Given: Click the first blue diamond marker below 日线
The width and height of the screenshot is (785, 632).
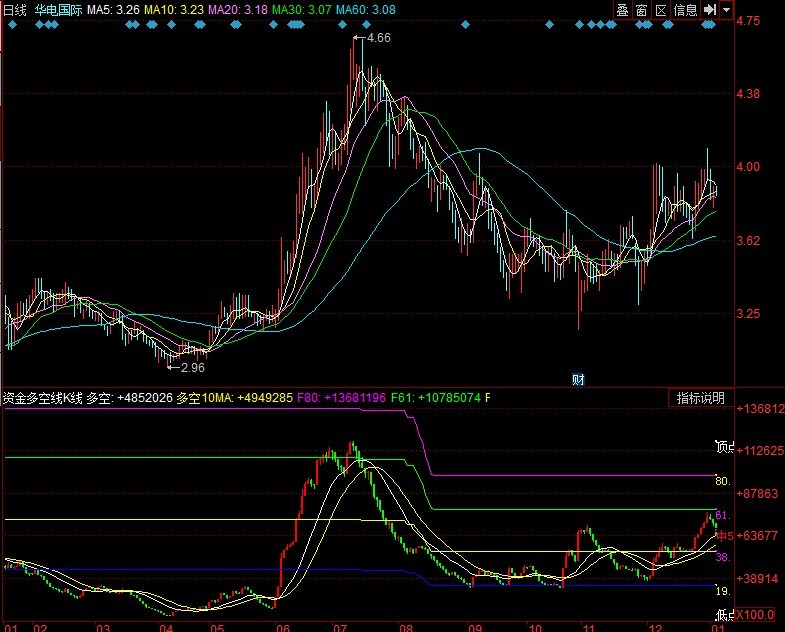Looking at the screenshot, I should pyautogui.click(x=13, y=25).
